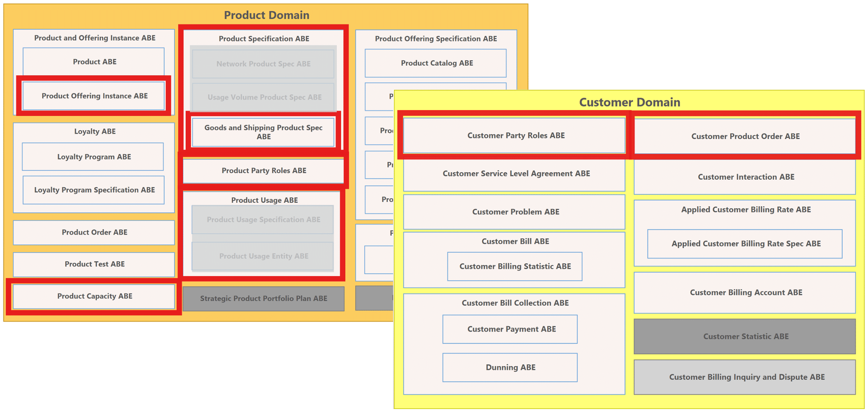Click Customer Billing Inquiry and Dispute ABE

(x=745, y=377)
